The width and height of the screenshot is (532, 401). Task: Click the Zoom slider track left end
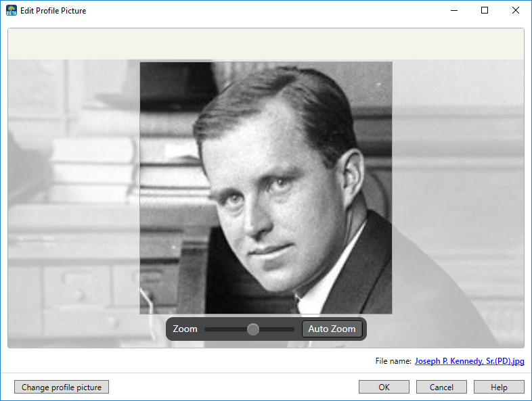206,329
